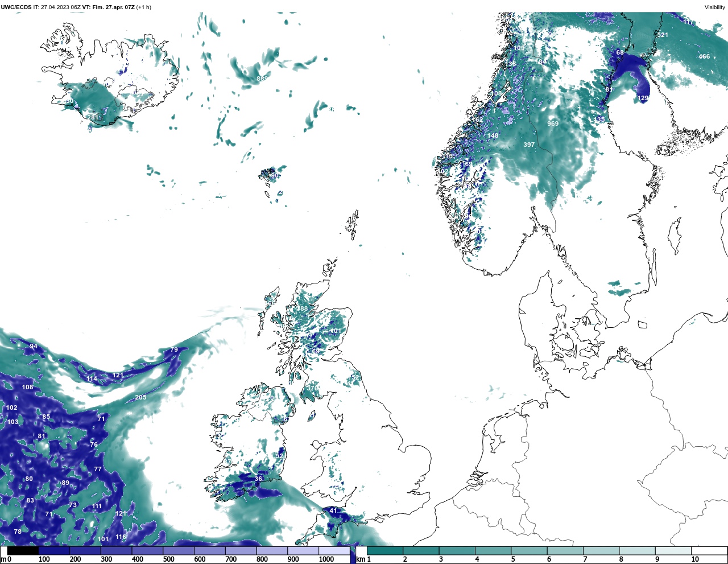Click the value "36" over southern Ireland
The width and height of the screenshot is (728, 564).
pos(258,479)
